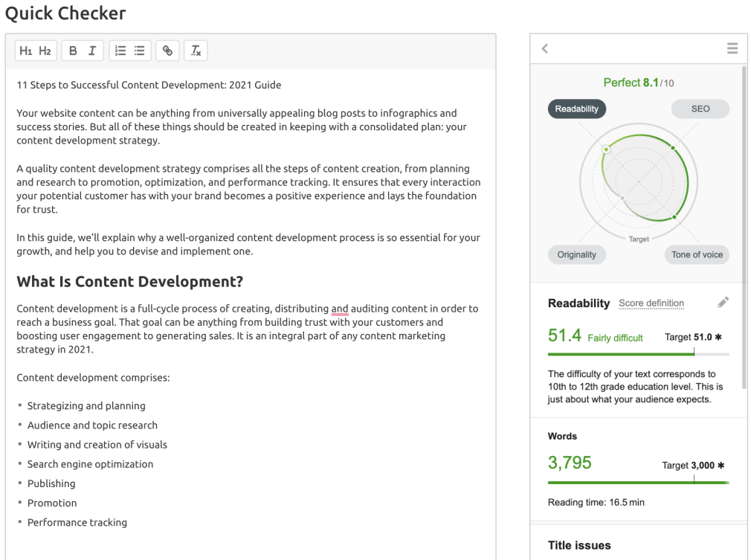Enable the Tone of voice check
The width and height of the screenshot is (751, 560).
coord(696,254)
